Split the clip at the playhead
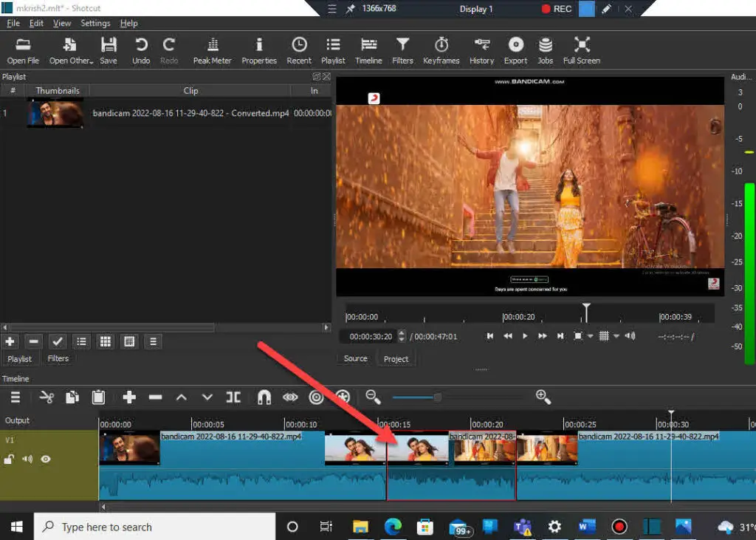This screenshot has width=756, height=540. (233, 397)
